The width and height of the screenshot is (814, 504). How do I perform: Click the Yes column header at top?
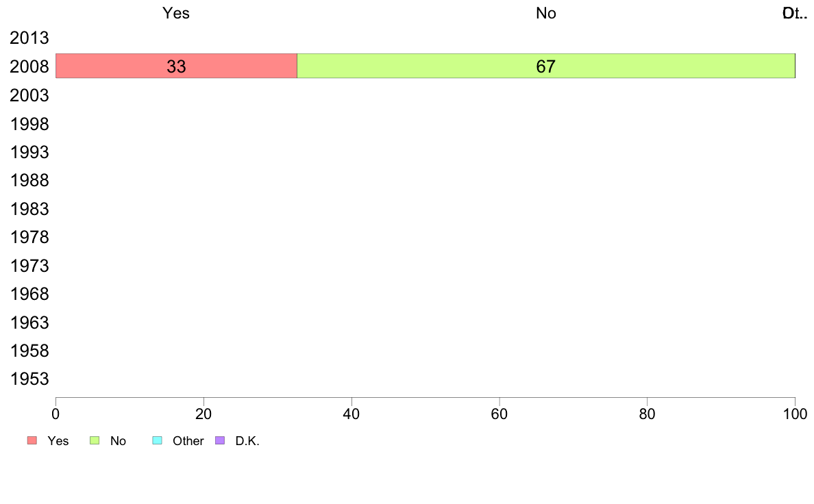(x=176, y=13)
